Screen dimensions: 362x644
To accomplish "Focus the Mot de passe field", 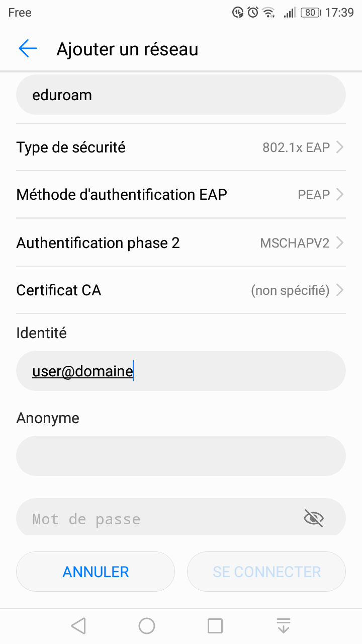I will 181,517.
